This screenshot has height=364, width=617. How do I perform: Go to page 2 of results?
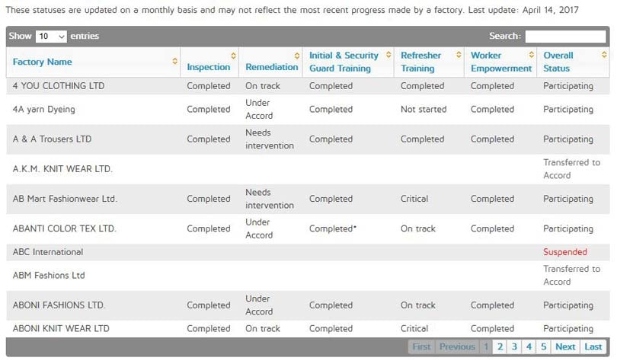[x=500, y=346]
